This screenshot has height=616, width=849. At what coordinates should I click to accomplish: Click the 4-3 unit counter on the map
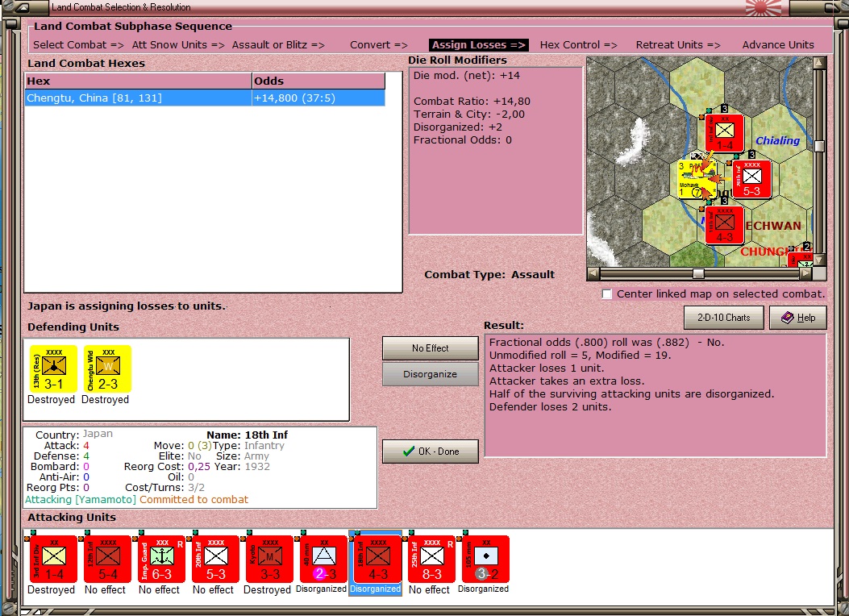(x=725, y=225)
